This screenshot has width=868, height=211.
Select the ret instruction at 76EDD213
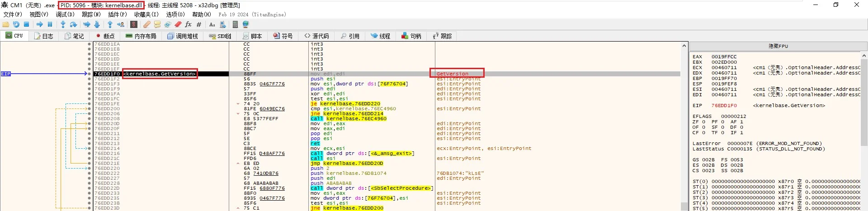[x=315, y=144]
